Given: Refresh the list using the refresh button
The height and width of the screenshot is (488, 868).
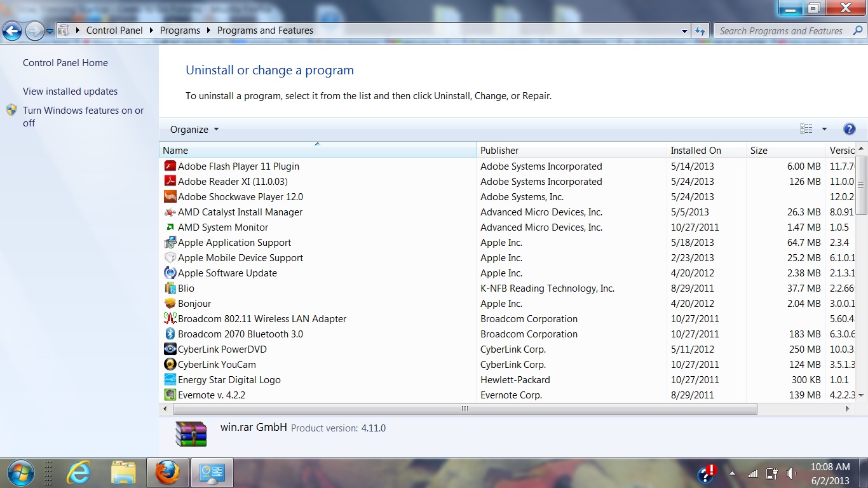Looking at the screenshot, I should click(x=700, y=30).
